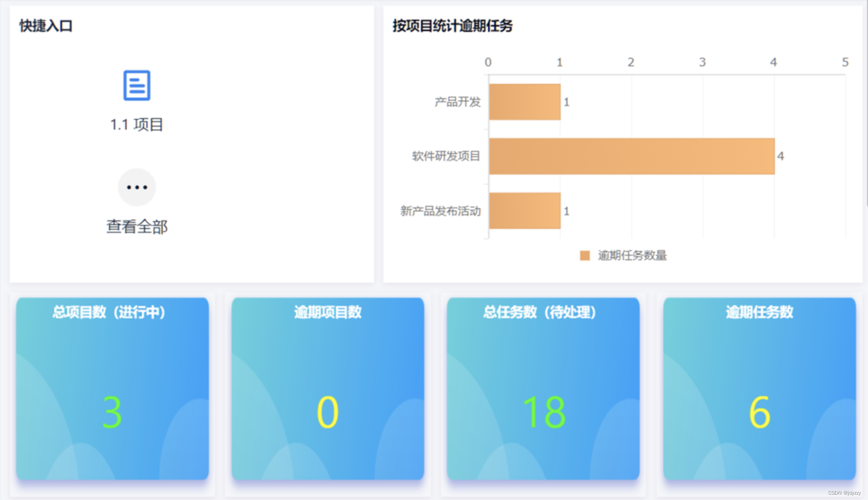This screenshot has width=868, height=500.
Task: Click the three-dots 查看全部 icon
Action: tap(136, 187)
